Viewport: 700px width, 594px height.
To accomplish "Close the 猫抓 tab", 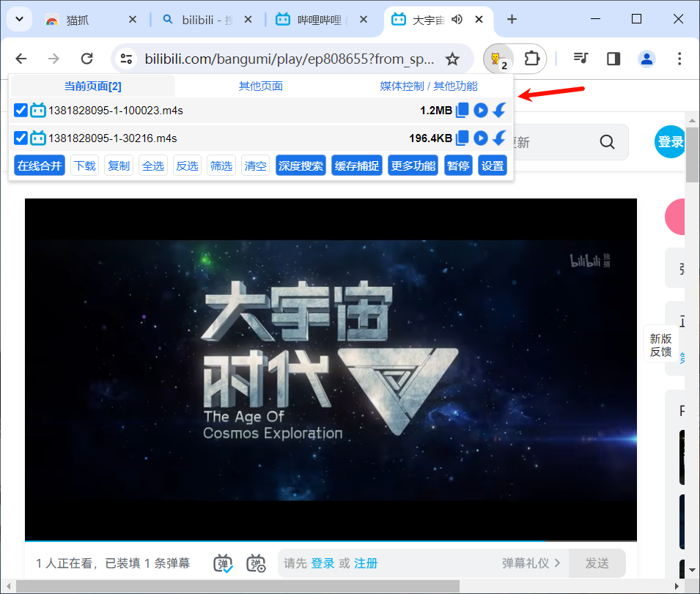I will 133,19.
